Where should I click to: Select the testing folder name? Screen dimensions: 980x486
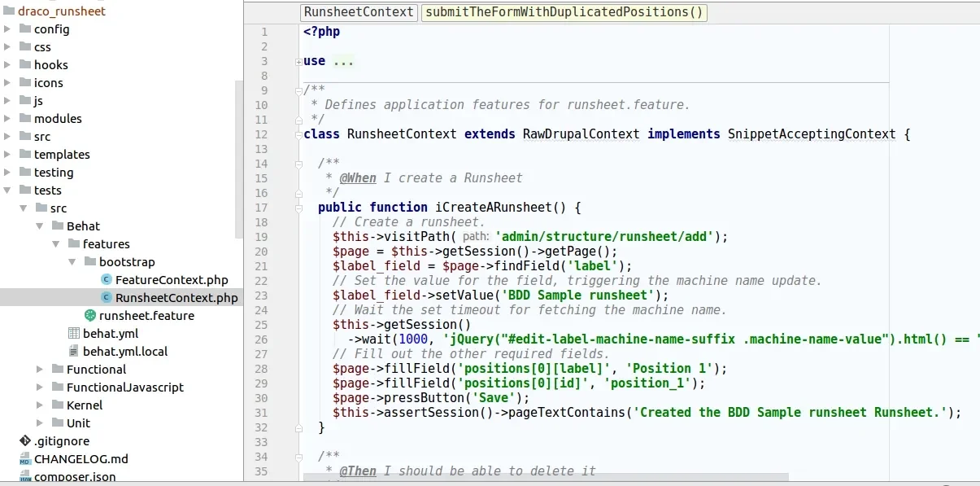point(54,172)
